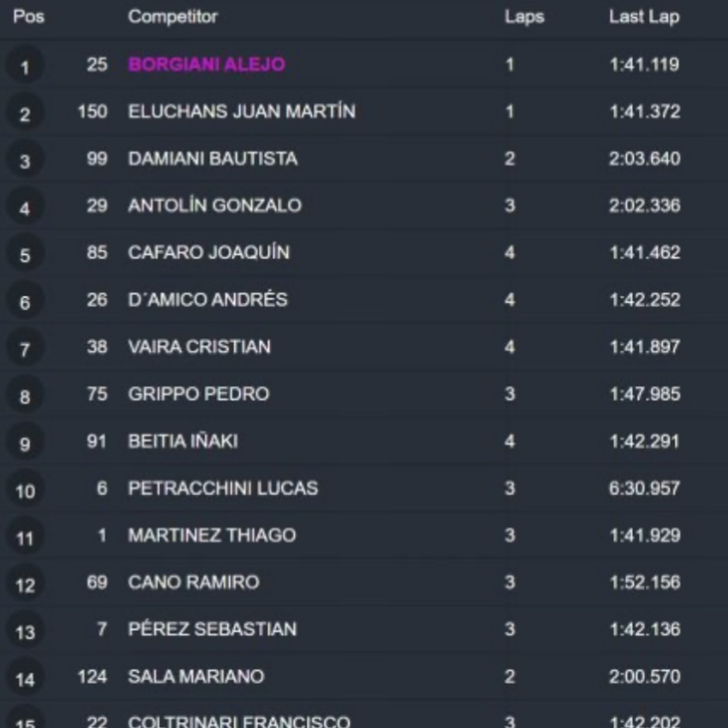The height and width of the screenshot is (728, 728).
Task: Click the position 5 circle badge
Action: (x=25, y=254)
